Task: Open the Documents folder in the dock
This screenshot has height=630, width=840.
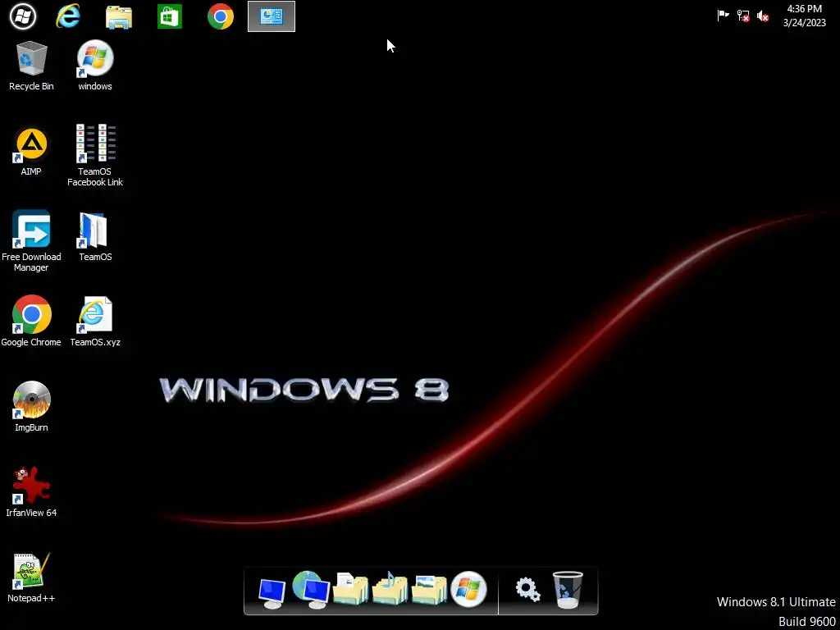Action: click(x=350, y=589)
